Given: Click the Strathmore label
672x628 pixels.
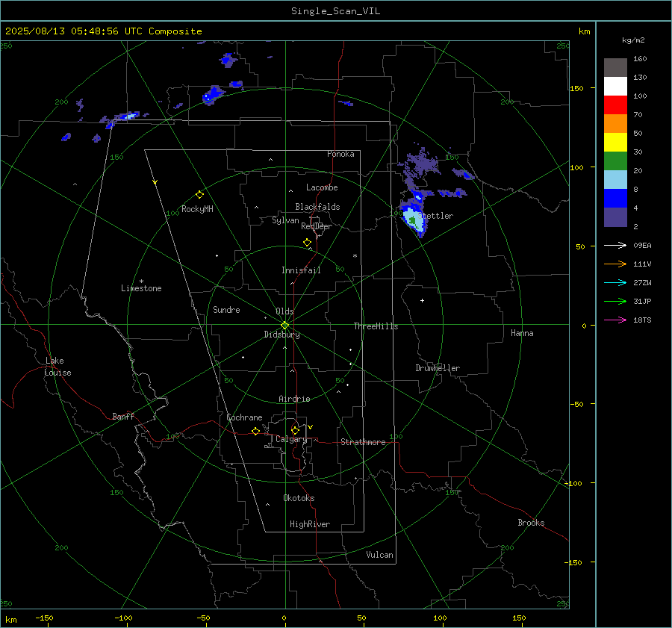Looking at the screenshot, I should click(x=363, y=442).
